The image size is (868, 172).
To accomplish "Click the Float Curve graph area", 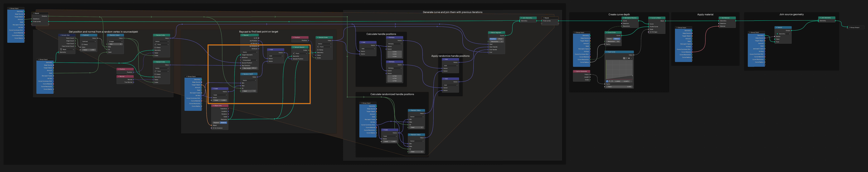I will (619, 70).
